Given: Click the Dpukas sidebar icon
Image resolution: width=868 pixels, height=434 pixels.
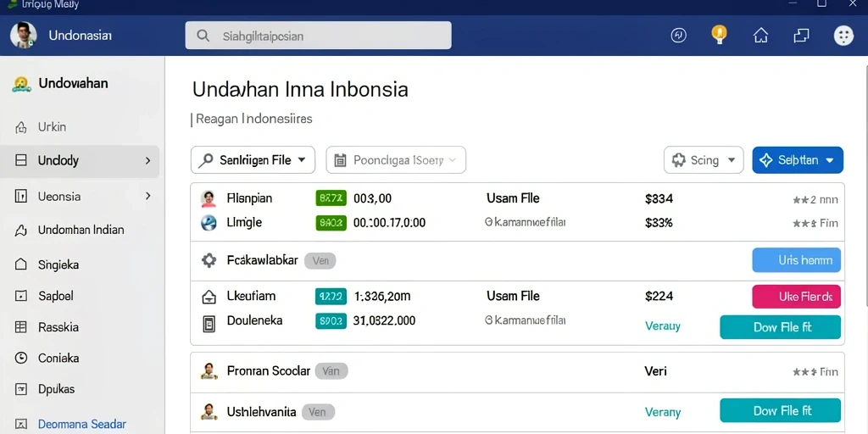Looking at the screenshot, I should pyautogui.click(x=20, y=388).
